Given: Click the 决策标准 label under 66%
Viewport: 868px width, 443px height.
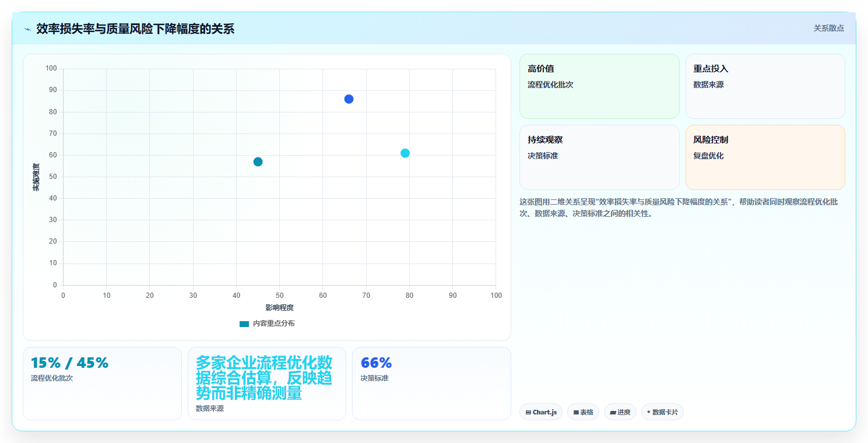Looking at the screenshot, I should click(374, 378).
